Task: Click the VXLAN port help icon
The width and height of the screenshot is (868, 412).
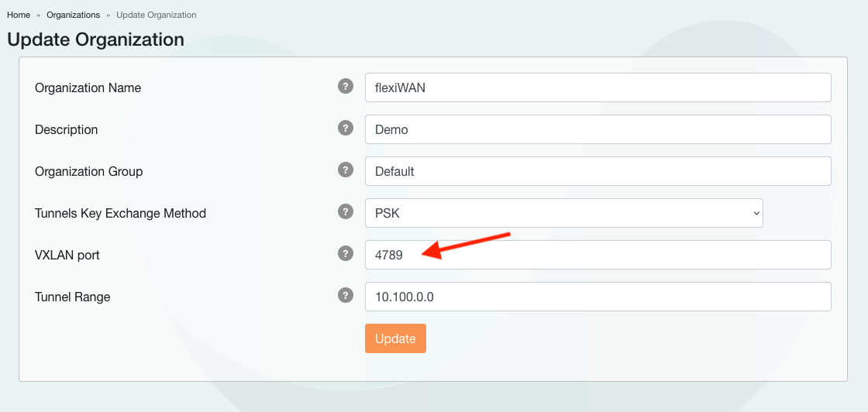Action: pyautogui.click(x=346, y=254)
